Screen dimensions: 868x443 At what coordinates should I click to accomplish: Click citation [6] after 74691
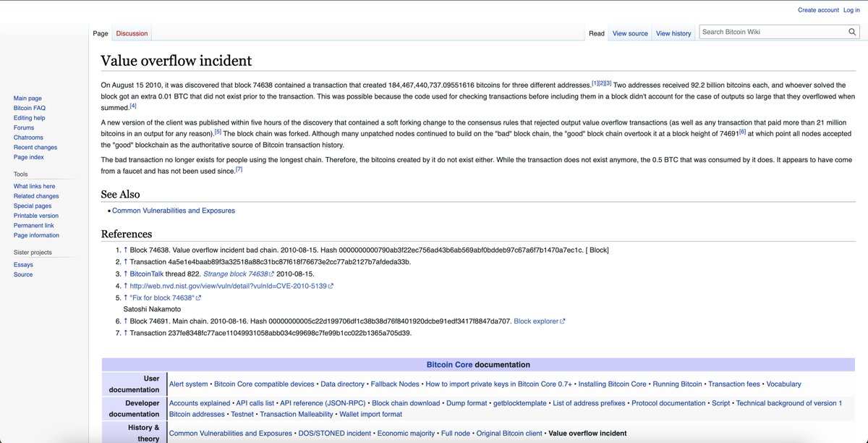[742, 132]
